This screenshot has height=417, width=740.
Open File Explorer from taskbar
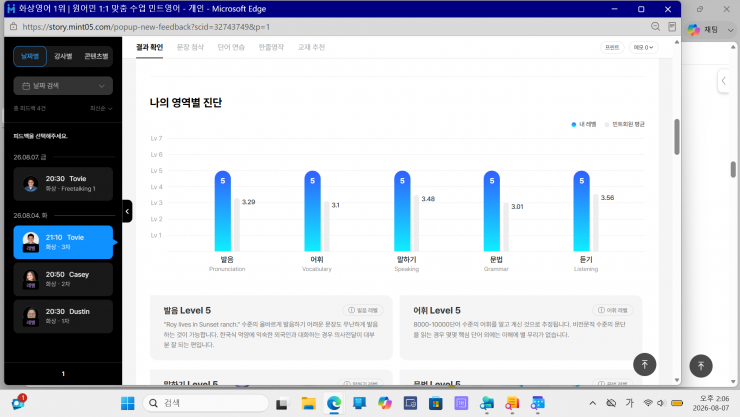tap(308, 403)
